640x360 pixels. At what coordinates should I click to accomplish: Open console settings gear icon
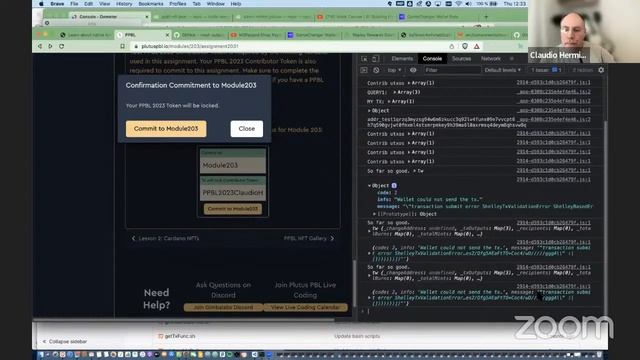pos(601,70)
